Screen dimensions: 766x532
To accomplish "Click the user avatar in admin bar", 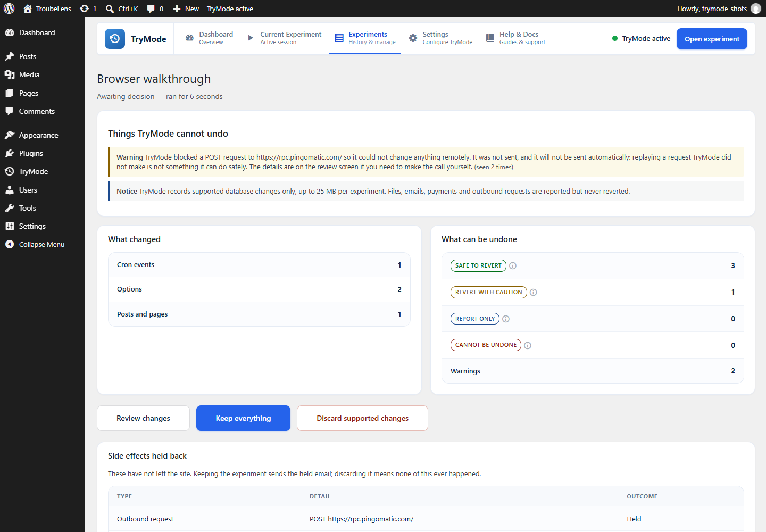I will click(756, 9).
